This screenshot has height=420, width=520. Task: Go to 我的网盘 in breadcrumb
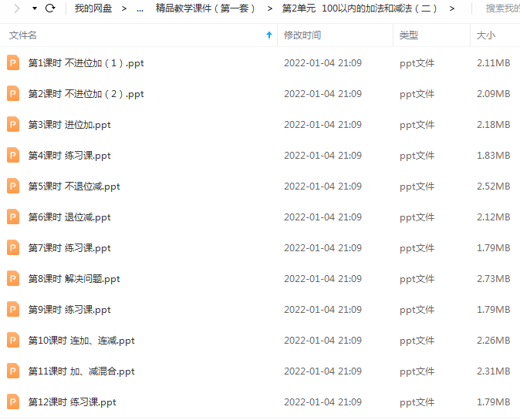point(93,8)
